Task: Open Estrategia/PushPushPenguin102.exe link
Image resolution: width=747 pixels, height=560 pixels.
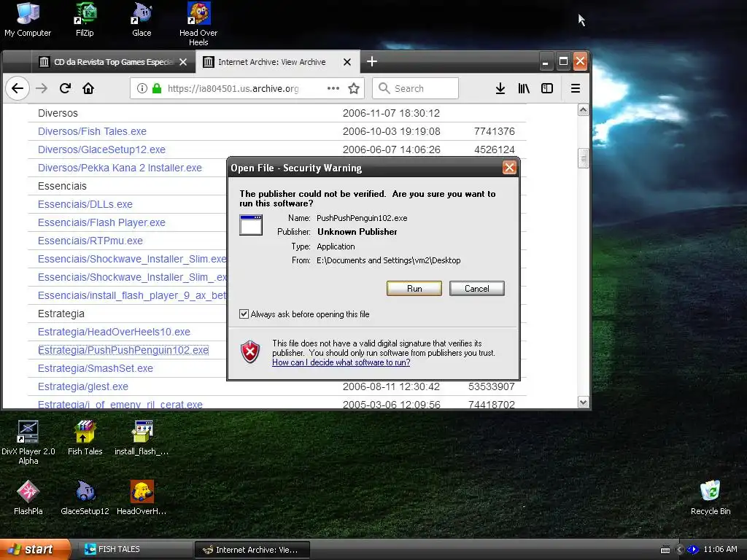Action: coord(123,350)
